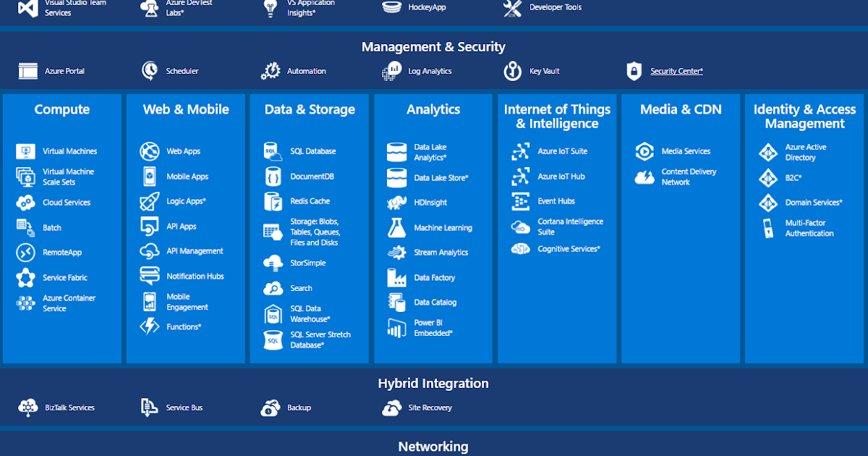
Task: Click the Azure Active Directory icon
Action: pos(767,151)
